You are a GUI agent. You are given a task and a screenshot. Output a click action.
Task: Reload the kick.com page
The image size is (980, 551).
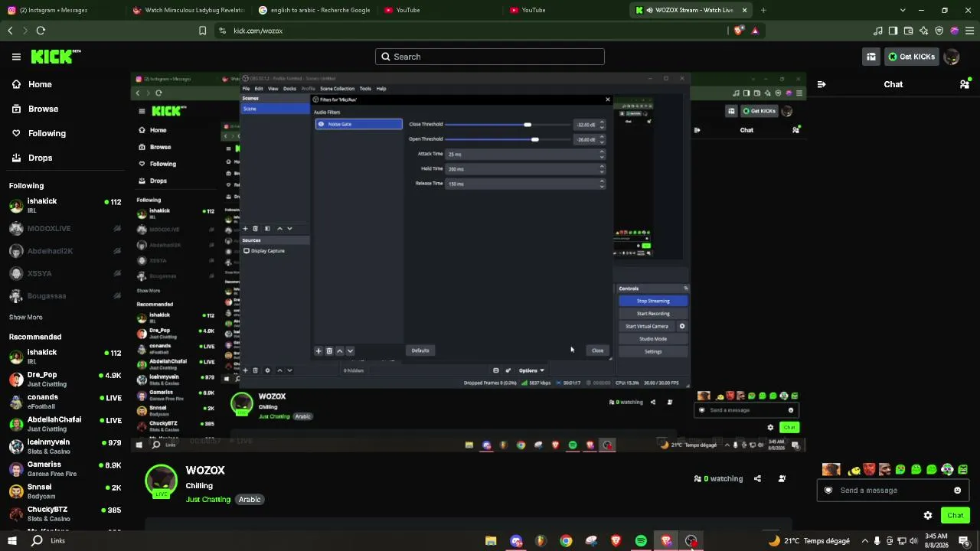(x=41, y=31)
